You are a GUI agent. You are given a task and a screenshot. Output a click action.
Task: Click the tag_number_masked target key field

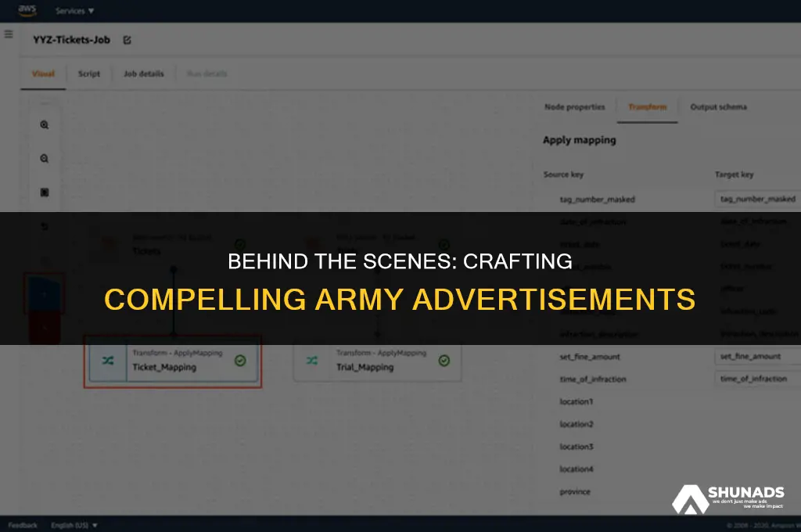click(x=757, y=199)
